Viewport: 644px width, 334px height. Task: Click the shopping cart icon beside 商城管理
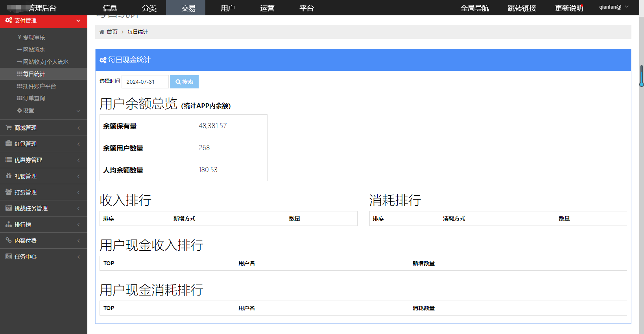coord(9,128)
